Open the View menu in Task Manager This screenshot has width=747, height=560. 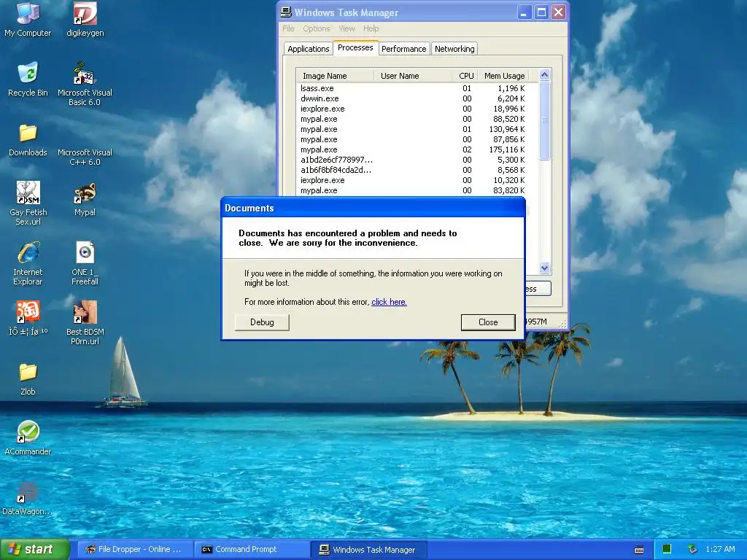(x=347, y=28)
